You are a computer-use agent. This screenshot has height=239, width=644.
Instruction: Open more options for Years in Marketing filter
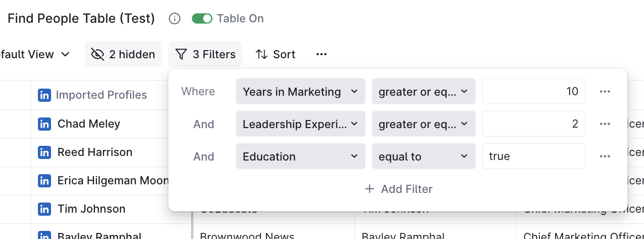coord(605,92)
